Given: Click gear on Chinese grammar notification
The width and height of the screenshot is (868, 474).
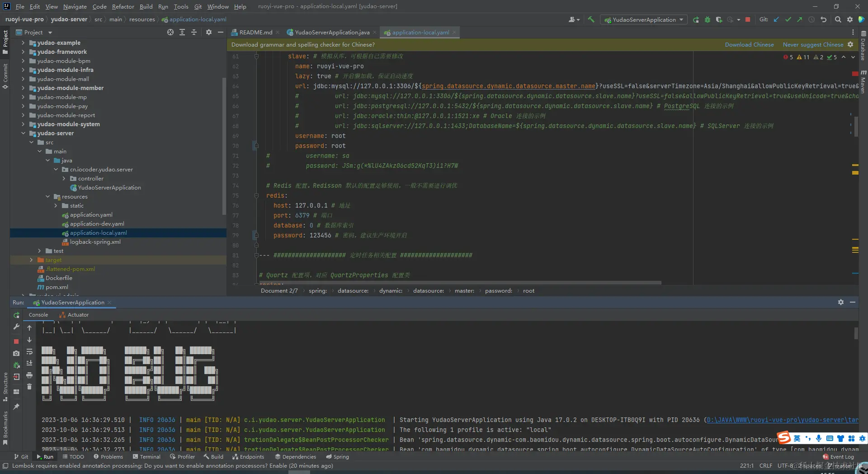Looking at the screenshot, I should (850, 44).
